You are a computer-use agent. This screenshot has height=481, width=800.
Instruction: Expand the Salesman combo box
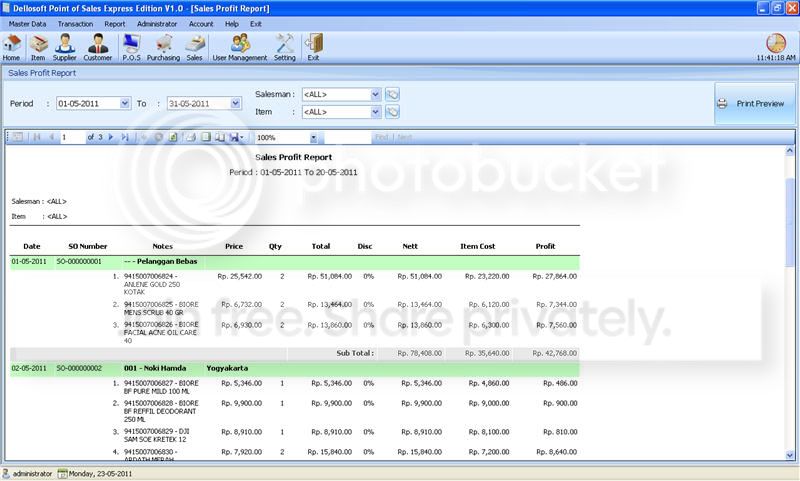[x=376, y=94]
